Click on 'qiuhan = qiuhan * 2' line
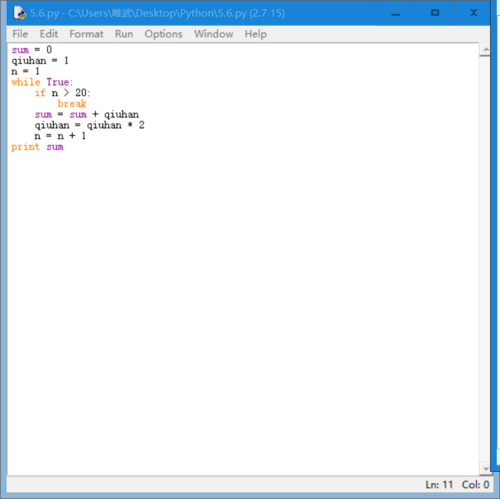The image size is (500, 499). pyautogui.click(x=89, y=125)
